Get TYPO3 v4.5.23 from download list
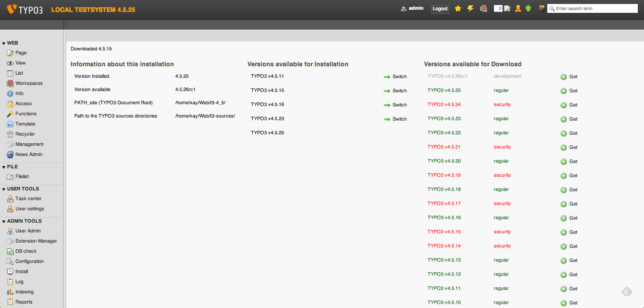This screenshot has height=308, width=644. click(569, 119)
